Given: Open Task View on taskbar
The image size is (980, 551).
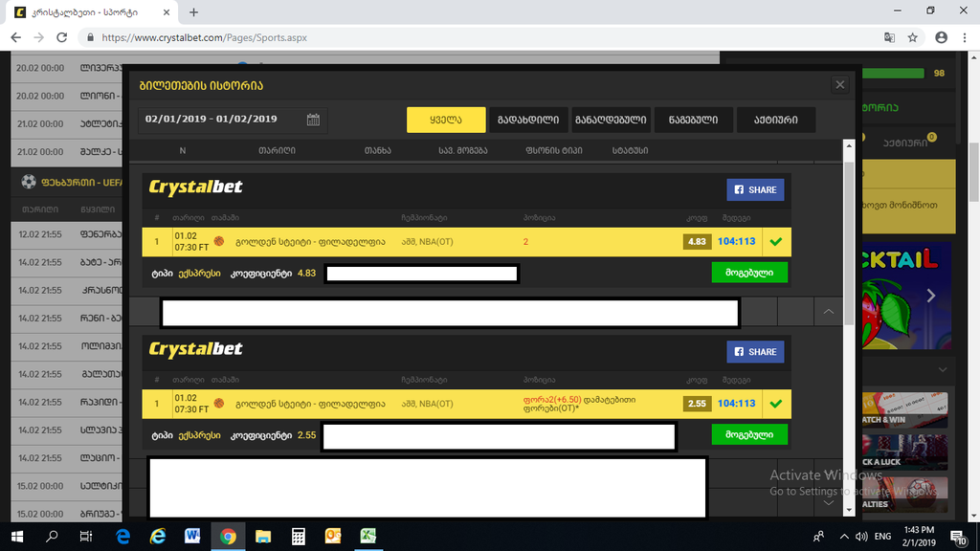Looking at the screenshot, I should pos(85,536).
